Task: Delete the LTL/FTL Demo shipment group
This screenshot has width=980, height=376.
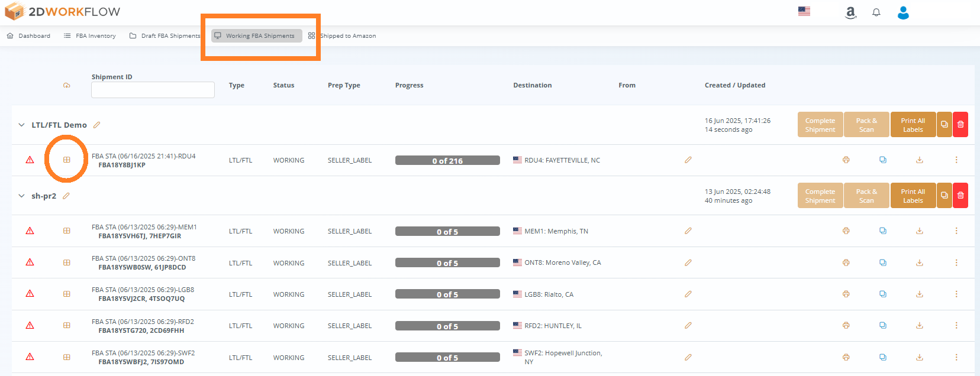Action: click(x=960, y=125)
